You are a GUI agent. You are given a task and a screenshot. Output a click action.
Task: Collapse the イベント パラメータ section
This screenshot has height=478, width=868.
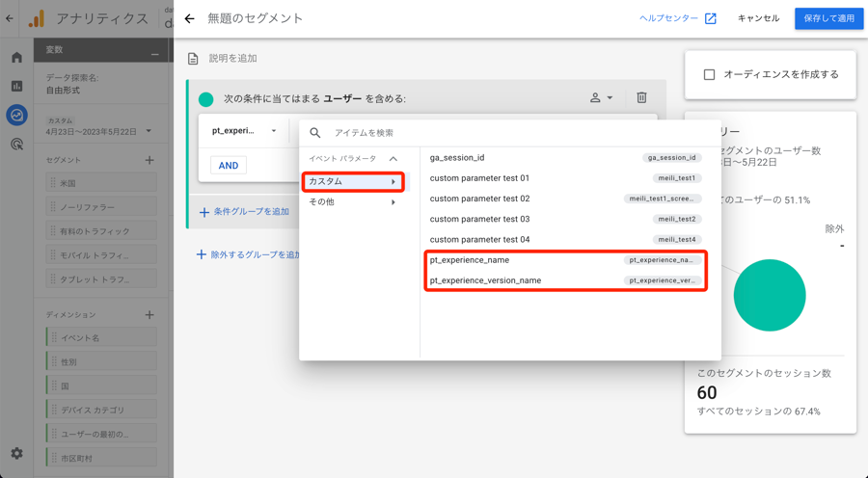[x=393, y=158]
